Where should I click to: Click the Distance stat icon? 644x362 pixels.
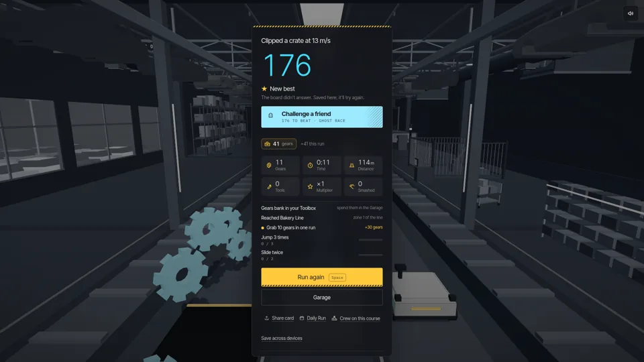(352, 165)
